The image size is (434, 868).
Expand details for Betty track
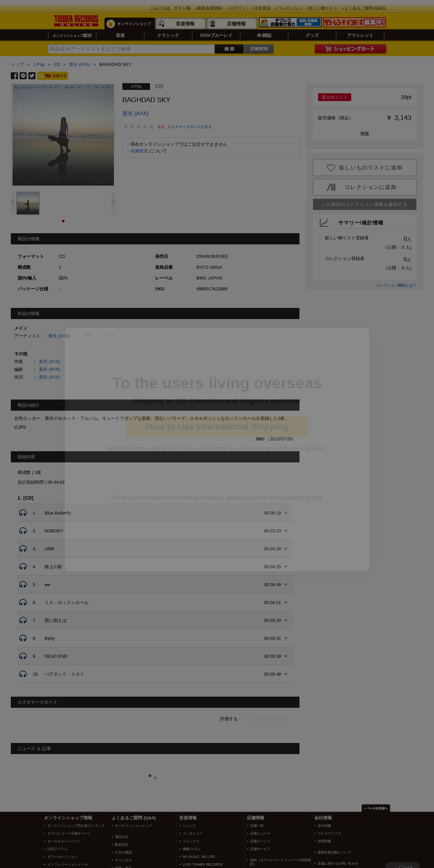286,638
